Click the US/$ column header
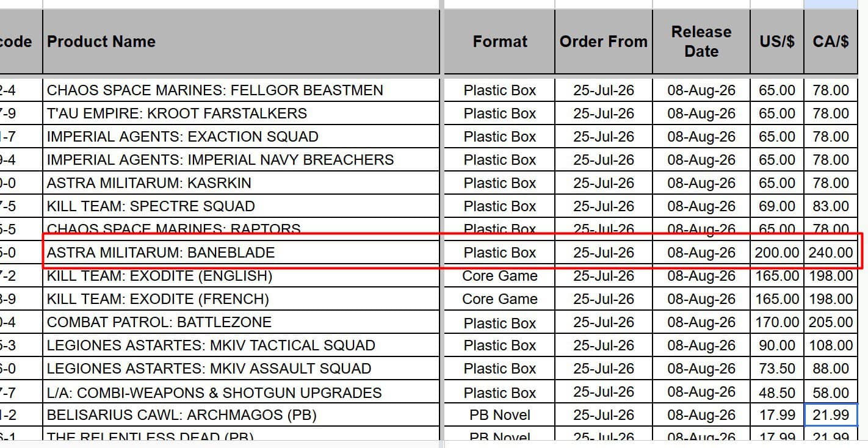The height and width of the screenshot is (448, 868). [776, 42]
